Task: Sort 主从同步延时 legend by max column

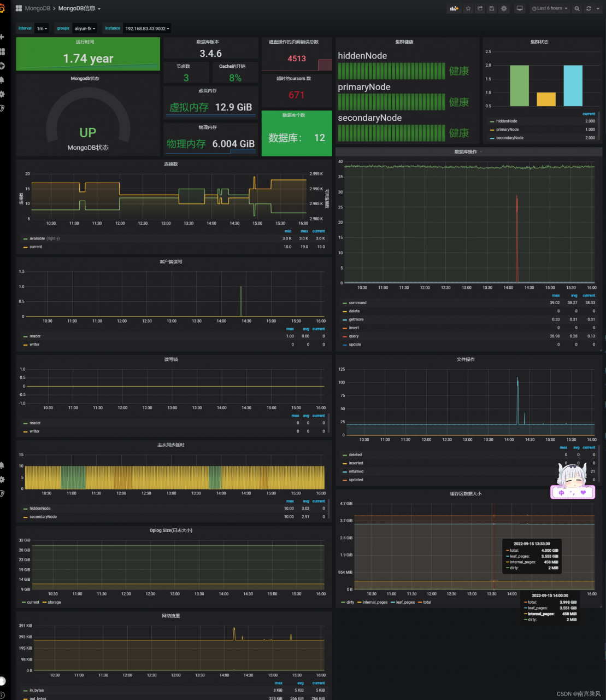Action: pos(290,501)
